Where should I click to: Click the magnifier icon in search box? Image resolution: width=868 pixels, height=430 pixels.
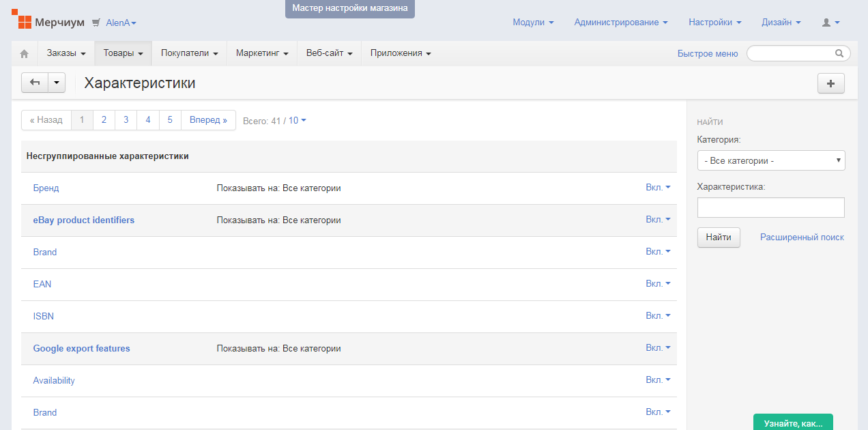(839, 53)
